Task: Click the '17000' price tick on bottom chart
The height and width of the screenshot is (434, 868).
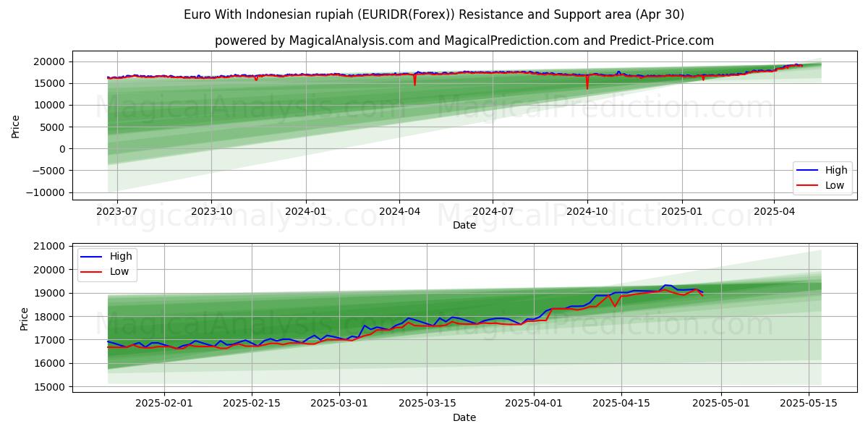Action: 51,340
